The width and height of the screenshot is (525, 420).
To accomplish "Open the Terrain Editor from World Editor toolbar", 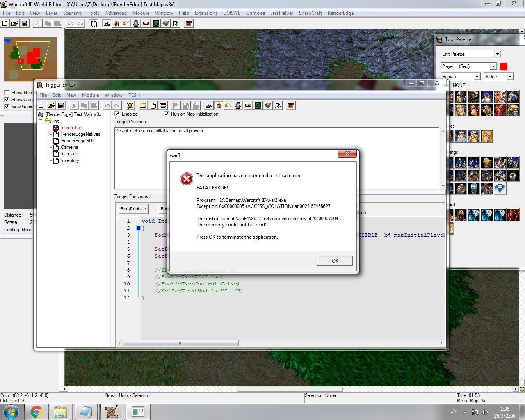I will (107, 23).
